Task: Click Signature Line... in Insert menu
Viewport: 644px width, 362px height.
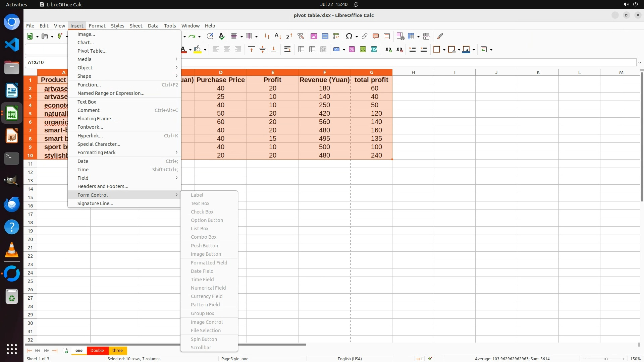Action: point(95,203)
